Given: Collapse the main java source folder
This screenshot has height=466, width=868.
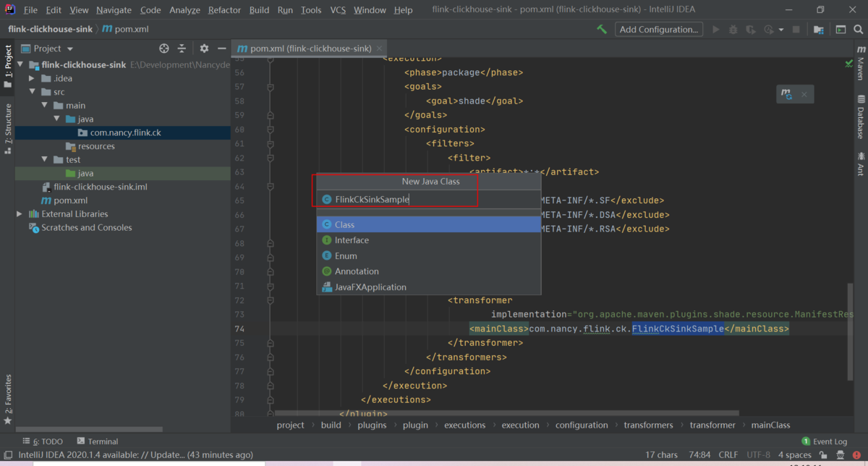Looking at the screenshot, I should 56,119.
